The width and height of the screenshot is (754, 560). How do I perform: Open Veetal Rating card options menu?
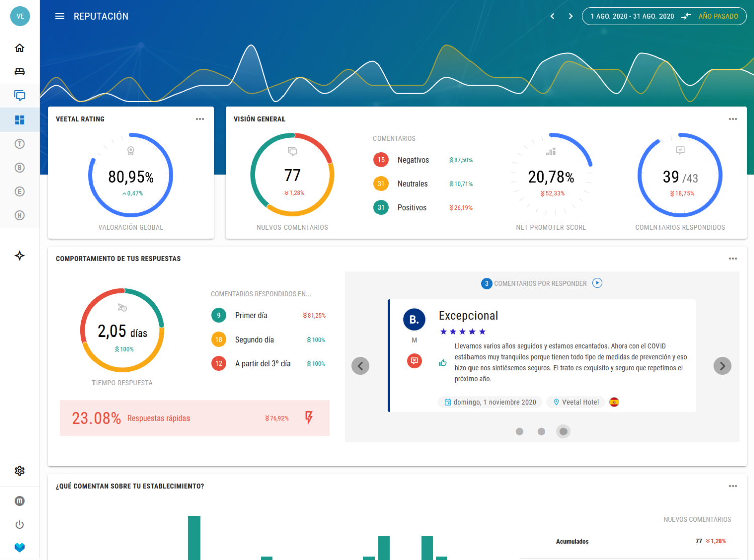[200, 119]
